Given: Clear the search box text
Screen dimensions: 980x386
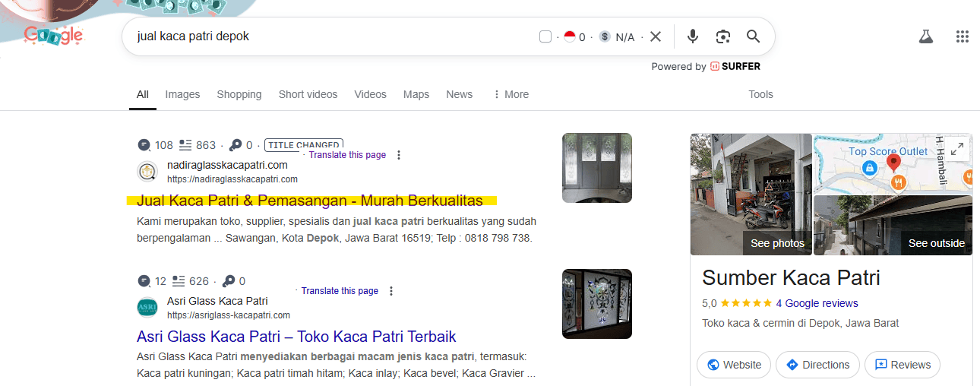Looking at the screenshot, I should pos(656,36).
